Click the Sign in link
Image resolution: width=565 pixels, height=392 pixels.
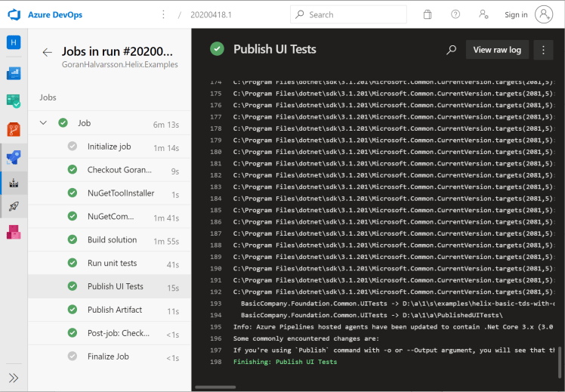tap(516, 14)
